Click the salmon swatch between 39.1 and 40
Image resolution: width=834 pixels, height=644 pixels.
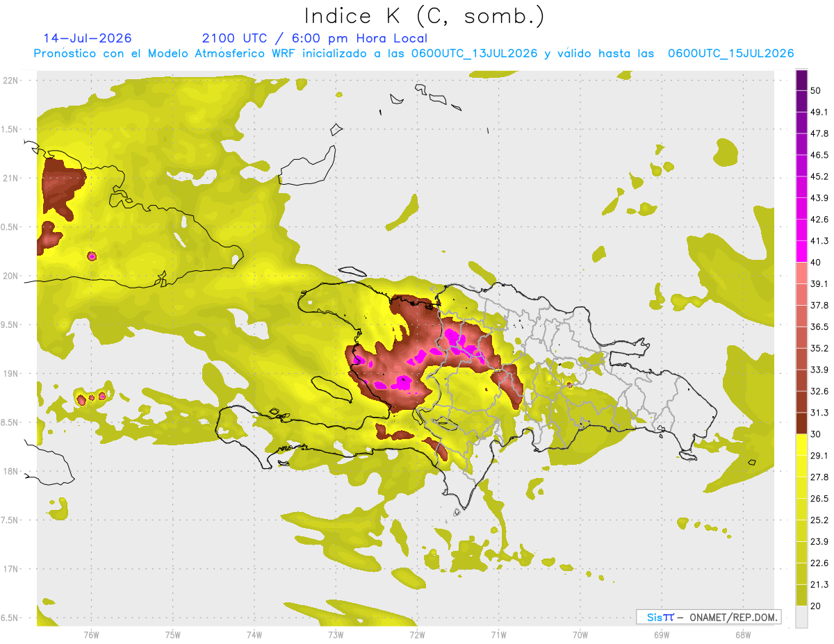pos(801,273)
